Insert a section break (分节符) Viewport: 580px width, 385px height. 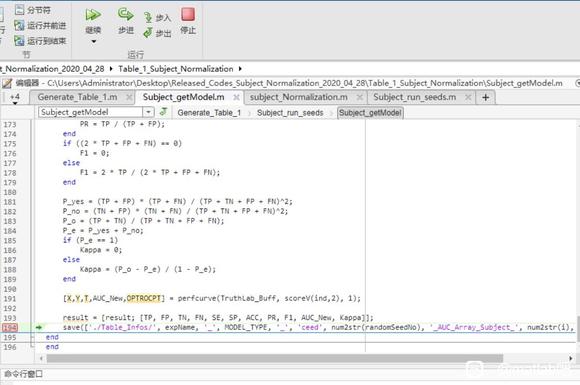tap(33, 10)
